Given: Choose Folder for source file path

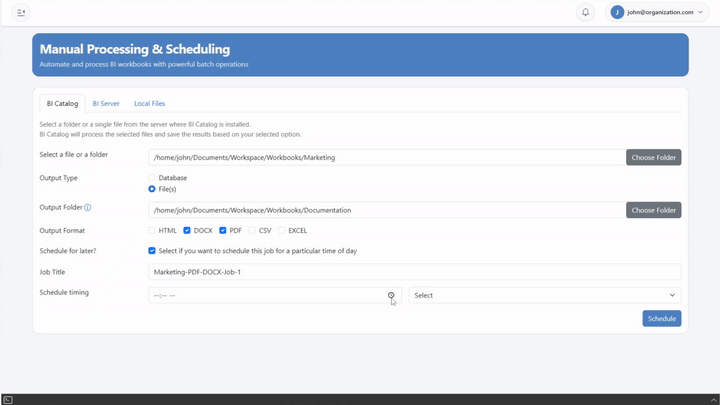Looking at the screenshot, I should (x=653, y=158).
